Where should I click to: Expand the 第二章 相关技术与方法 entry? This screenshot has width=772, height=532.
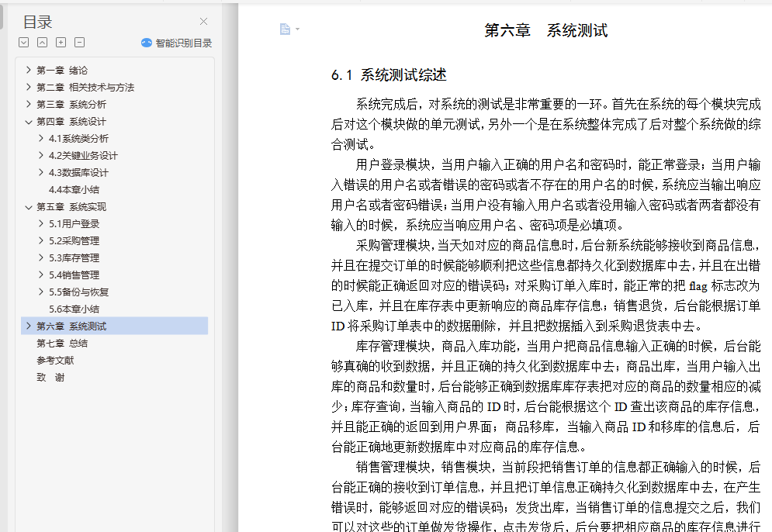(29, 87)
